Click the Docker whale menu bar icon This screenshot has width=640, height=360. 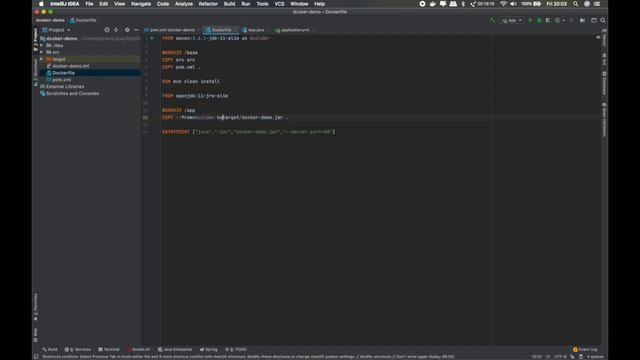click(x=433, y=4)
